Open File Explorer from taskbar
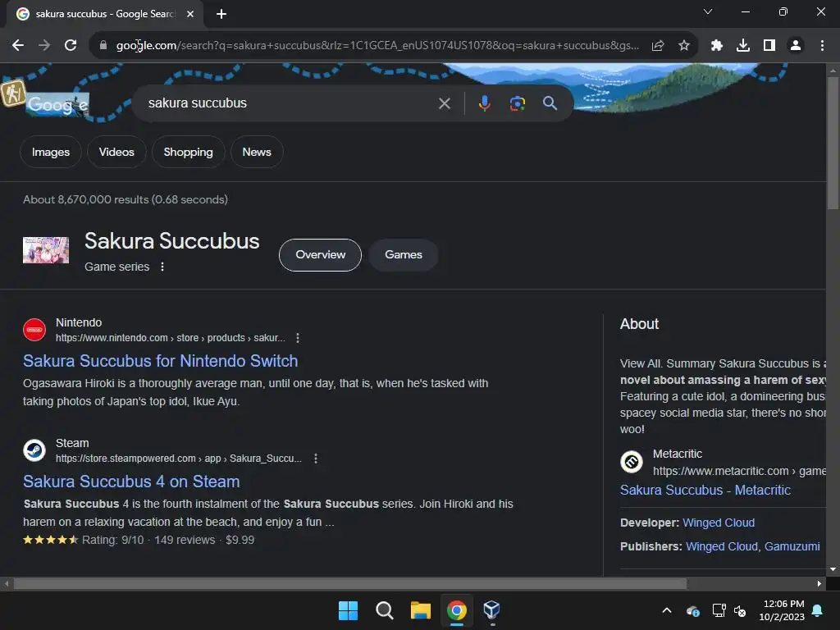This screenshot has width=840, height=630. tap(421, 610)
